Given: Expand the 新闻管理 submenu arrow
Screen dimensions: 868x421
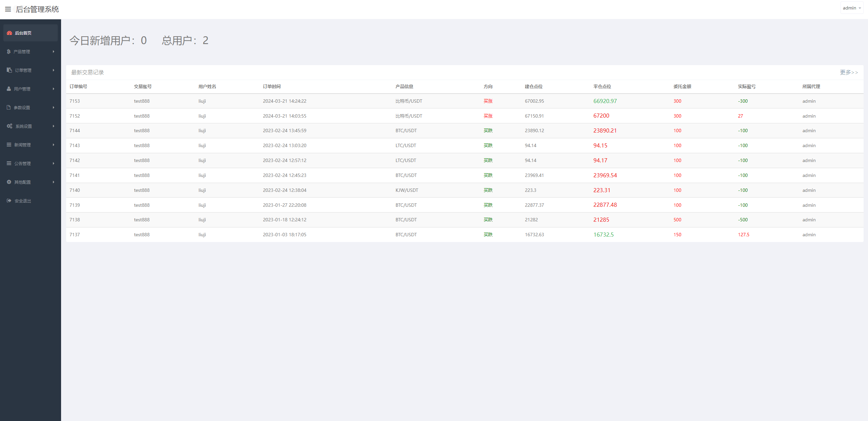Looking at the screenshot, I should pos(54,145).
